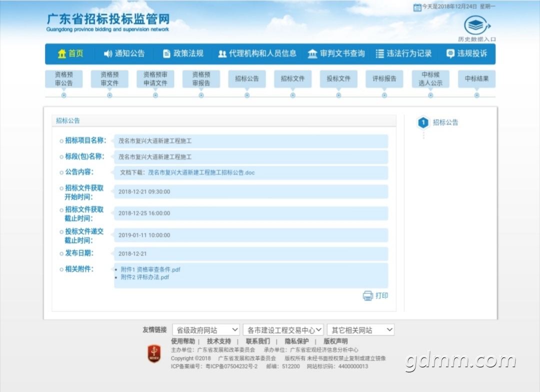Open the 使用帮助 footer link
This screenshot has width=540, height=392.
[183, 341]
